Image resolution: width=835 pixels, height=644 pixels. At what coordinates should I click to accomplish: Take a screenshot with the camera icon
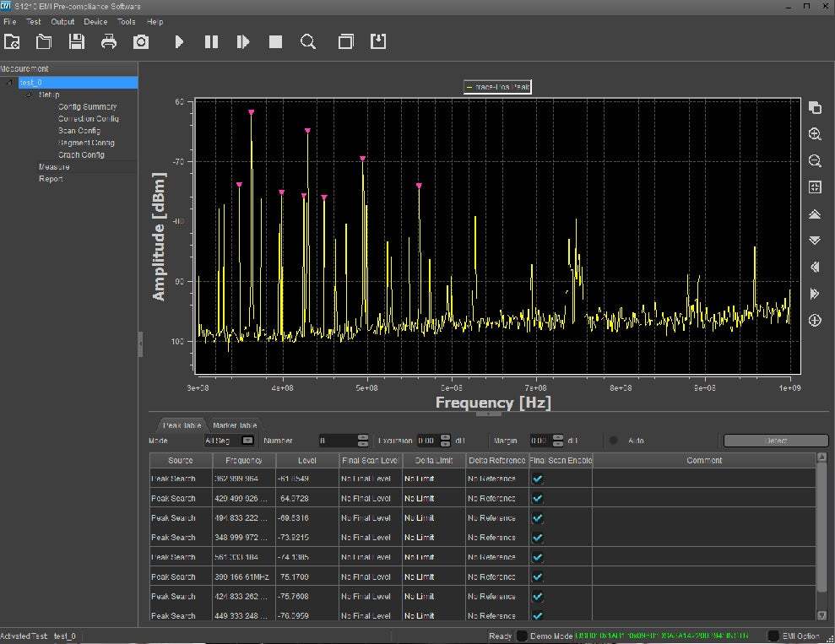pos(142,41)
